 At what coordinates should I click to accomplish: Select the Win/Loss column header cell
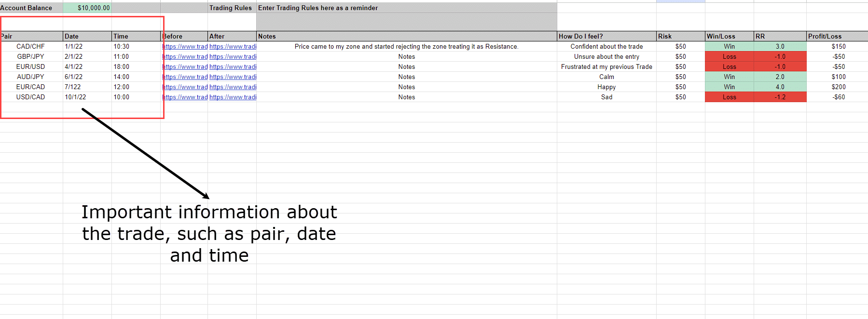point(729,37)
